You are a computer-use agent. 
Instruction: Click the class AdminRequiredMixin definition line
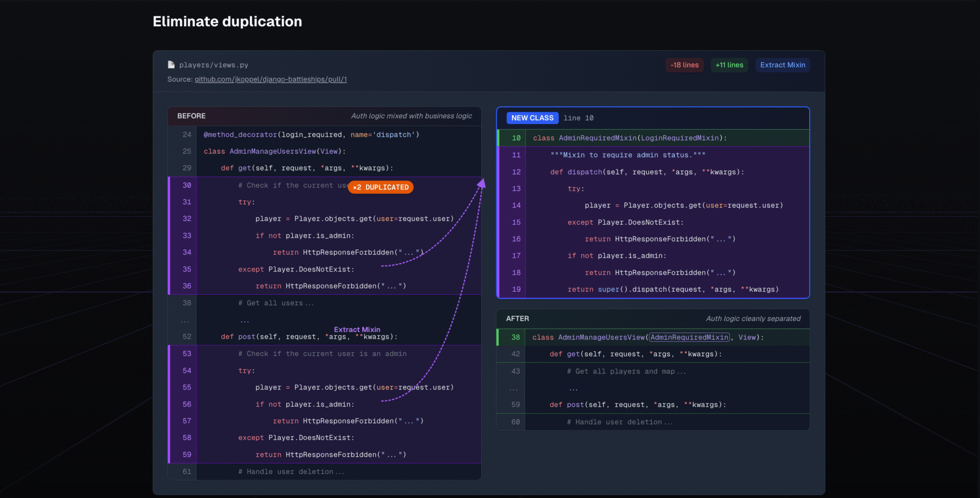(629, 138)
